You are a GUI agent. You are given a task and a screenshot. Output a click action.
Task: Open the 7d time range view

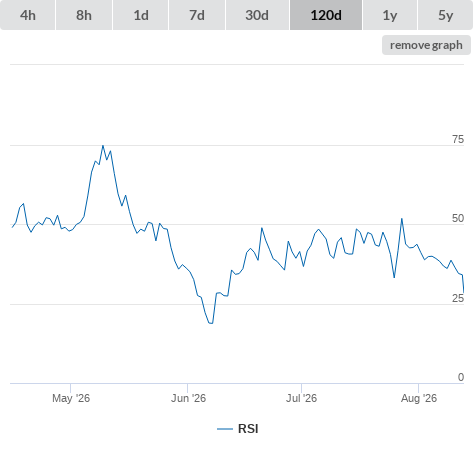(197, 15)
